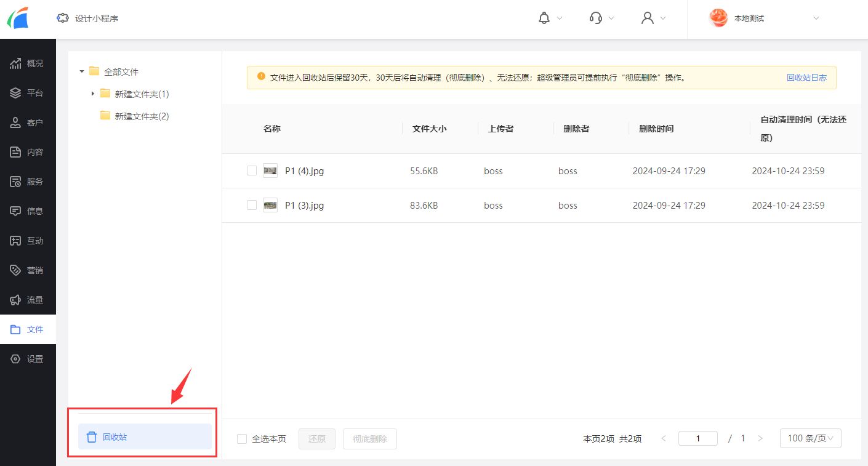Go to 概况 in the sidebar menu
This screenshot has width=868, height=466.
pyautogui.click(x=28, y=63)
